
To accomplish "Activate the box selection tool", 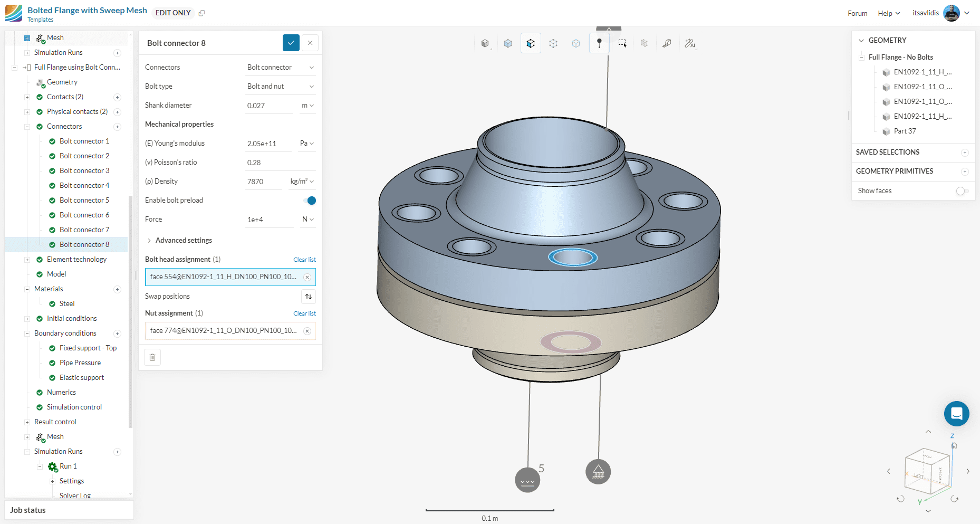I will 622,43.
